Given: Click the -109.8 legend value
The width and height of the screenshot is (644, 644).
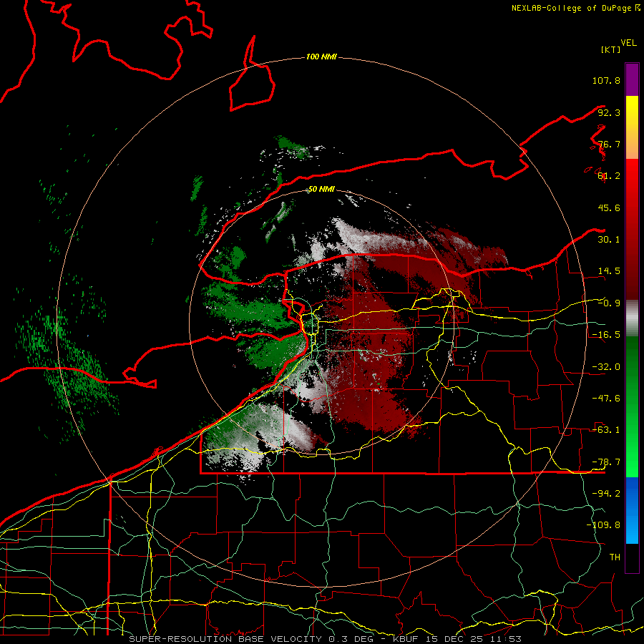Looking at the screenshot, I should [603, 525].
